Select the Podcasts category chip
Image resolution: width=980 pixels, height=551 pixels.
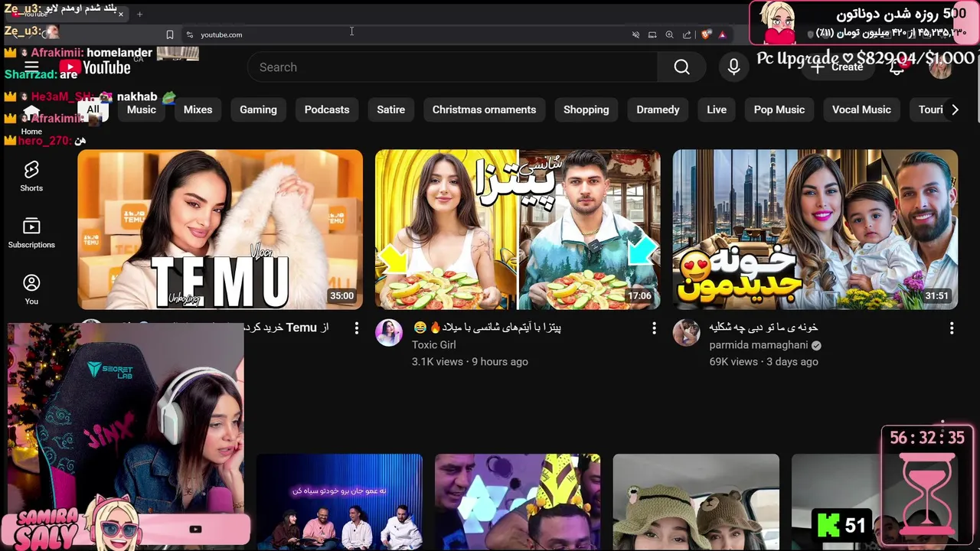327,109
